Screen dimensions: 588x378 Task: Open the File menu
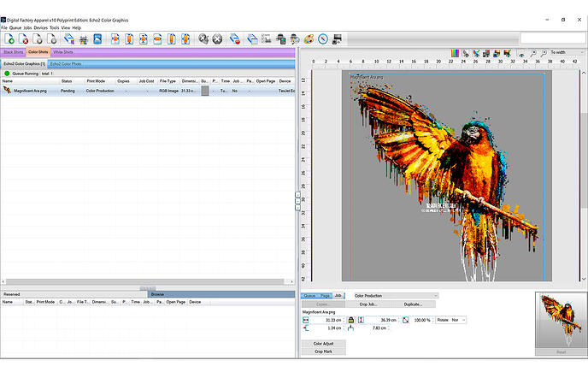coord(4,27)
